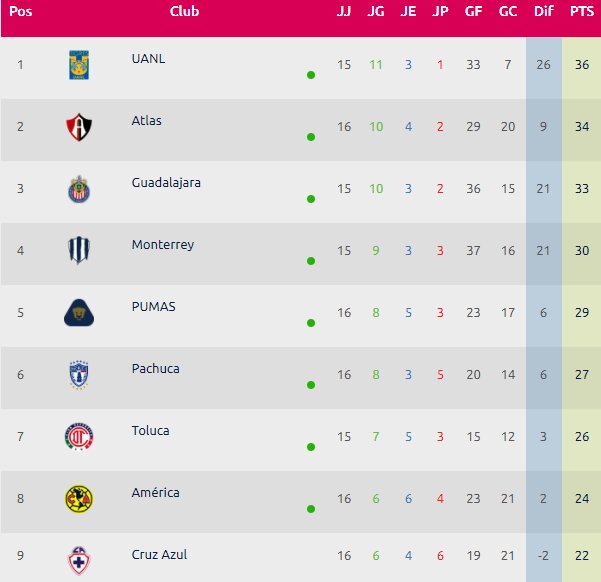Sort the table by PTS column

pyautogui.click(x=581, y=11)
